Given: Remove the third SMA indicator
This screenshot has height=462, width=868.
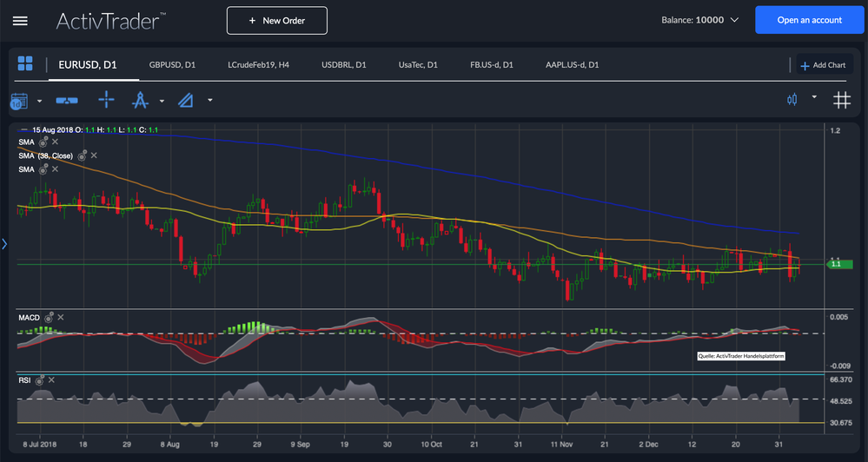Looking at the screenshot, I should tap(55, 169).
